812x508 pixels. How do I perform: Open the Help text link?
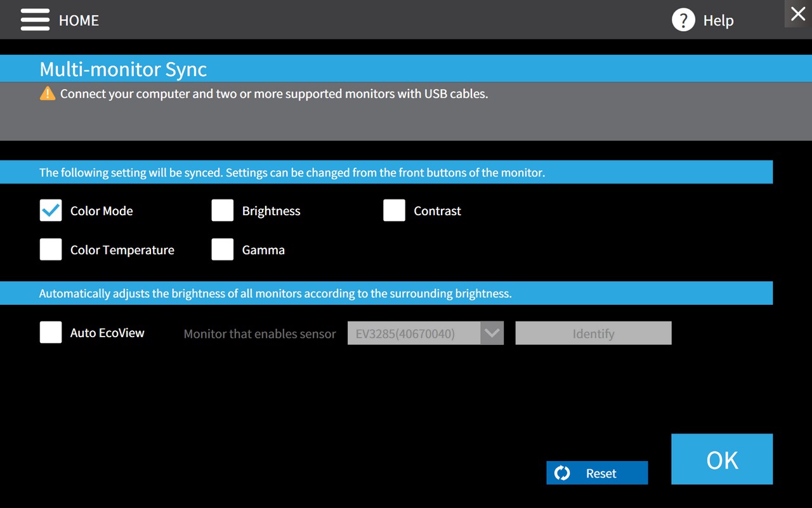point(718,20)
